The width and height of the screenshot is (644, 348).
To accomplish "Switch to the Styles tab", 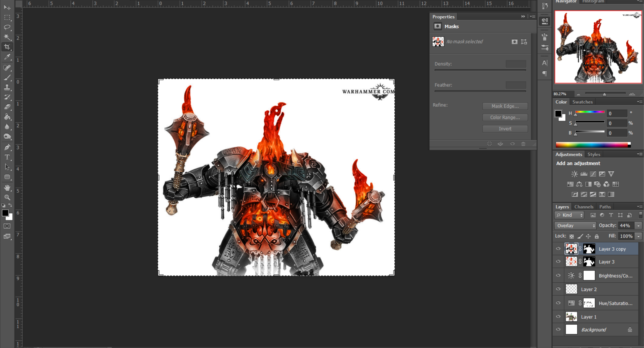I will coord(594,154).
